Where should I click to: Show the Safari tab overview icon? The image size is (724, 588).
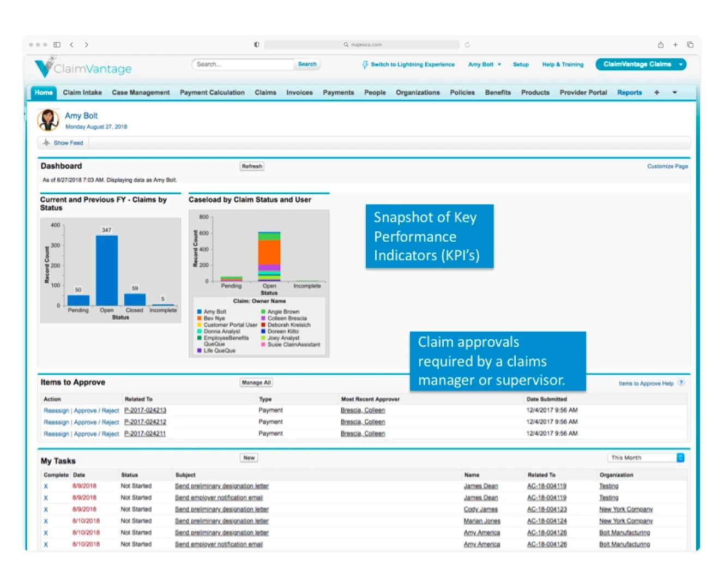coord(690,45)
